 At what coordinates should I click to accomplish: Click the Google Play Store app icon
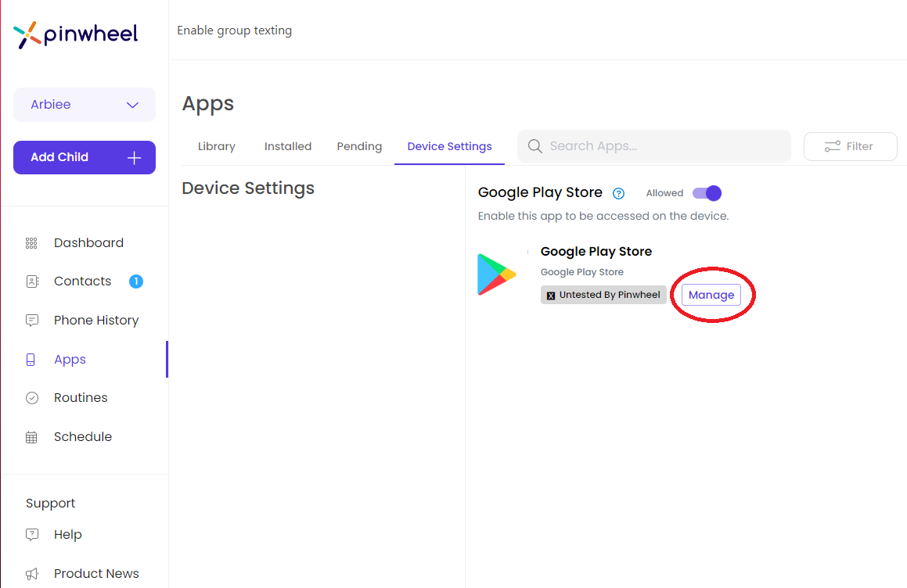click(498, 274)
